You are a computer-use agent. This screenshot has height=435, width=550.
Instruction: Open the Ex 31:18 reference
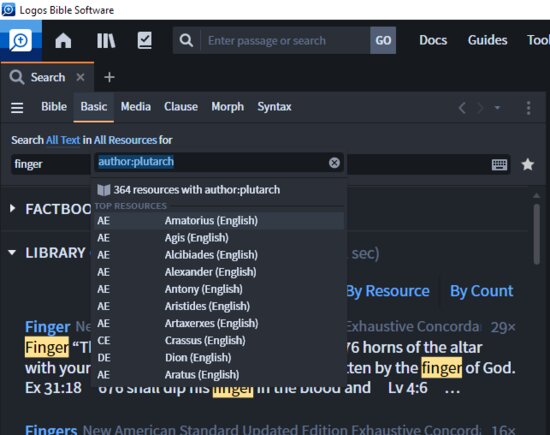click(x=53, y=388)
